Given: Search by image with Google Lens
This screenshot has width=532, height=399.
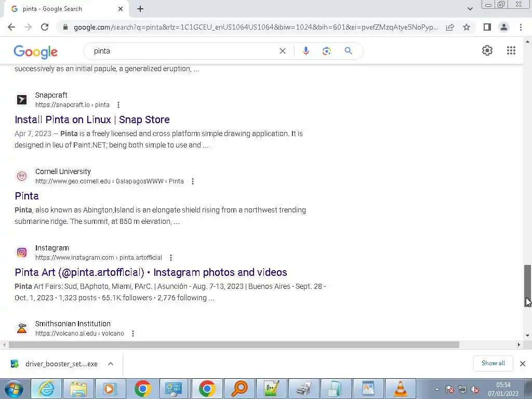Looking at the screenshot, I should pos(326,51).
